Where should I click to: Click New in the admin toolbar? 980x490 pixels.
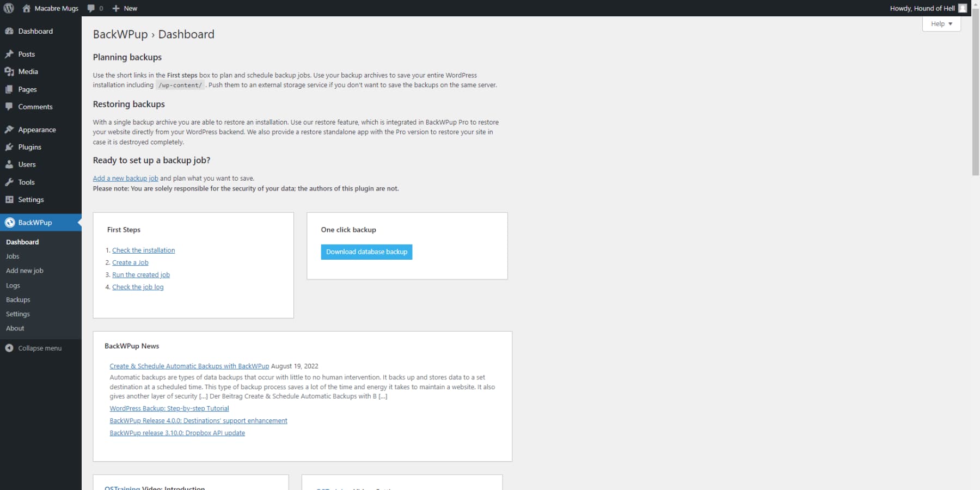tap(124, 8)
